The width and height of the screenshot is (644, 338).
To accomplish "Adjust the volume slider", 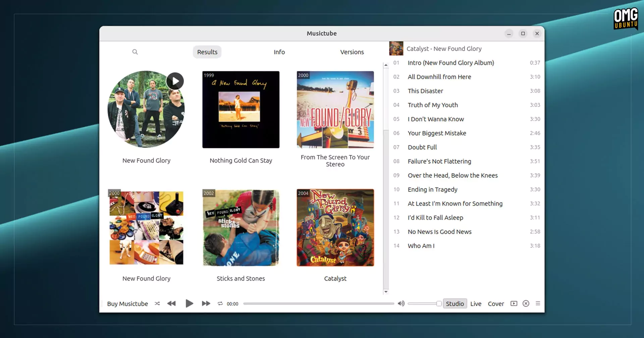I will pos(424,303).
